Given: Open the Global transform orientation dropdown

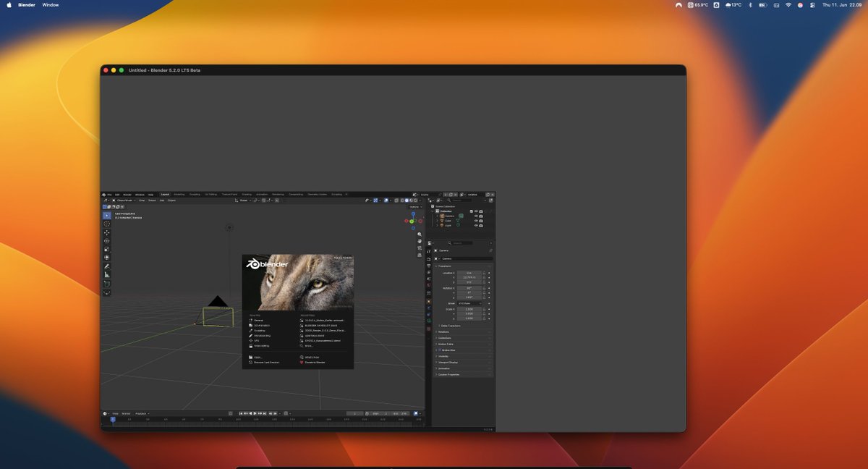Looking at the screenshot, I should click(x=243, y=200).
